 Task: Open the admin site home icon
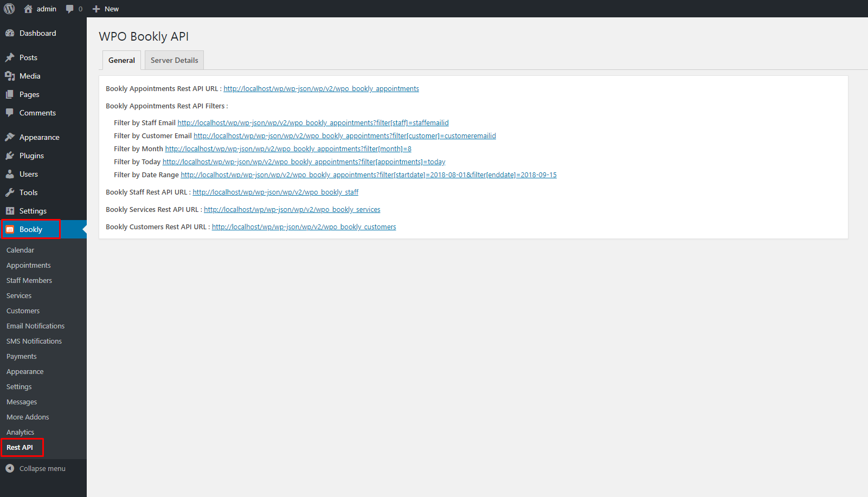tap(28, 9)
